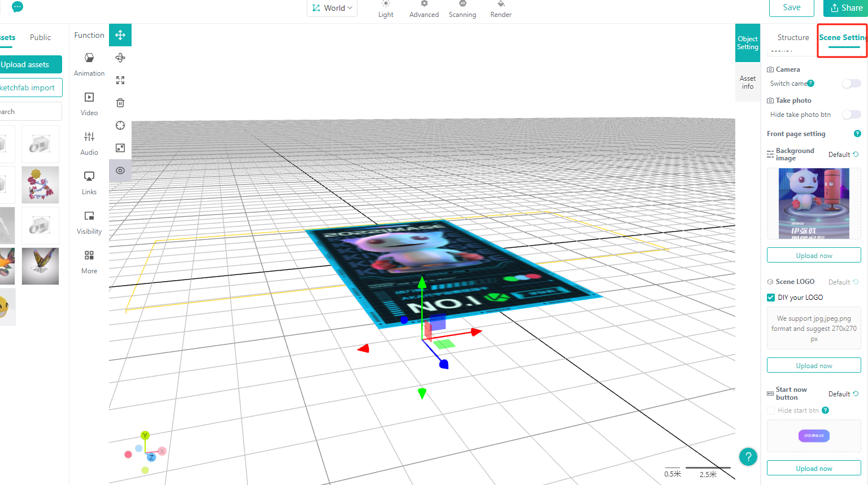
Task: Check the Hide start btn checkbox
Action: click(x=771, y=410)
